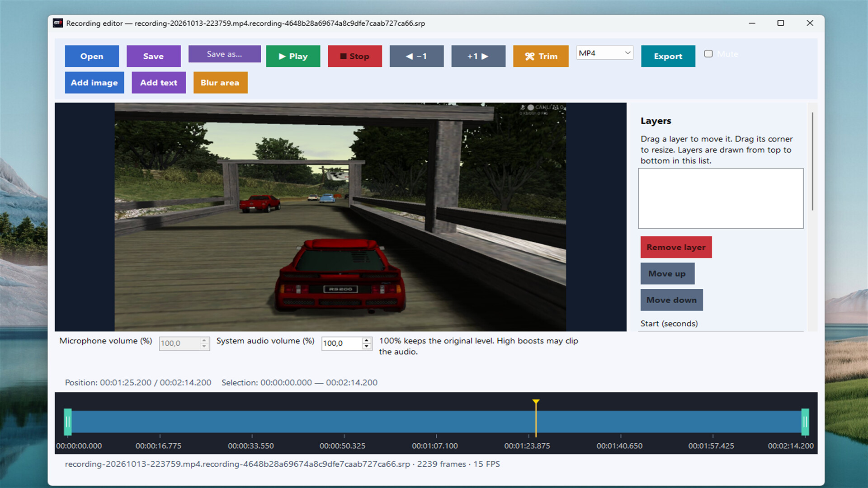The width and height of the screenshot is (868, 488).
Task: Open a recording with the Open button
Action: coord(92,56)
